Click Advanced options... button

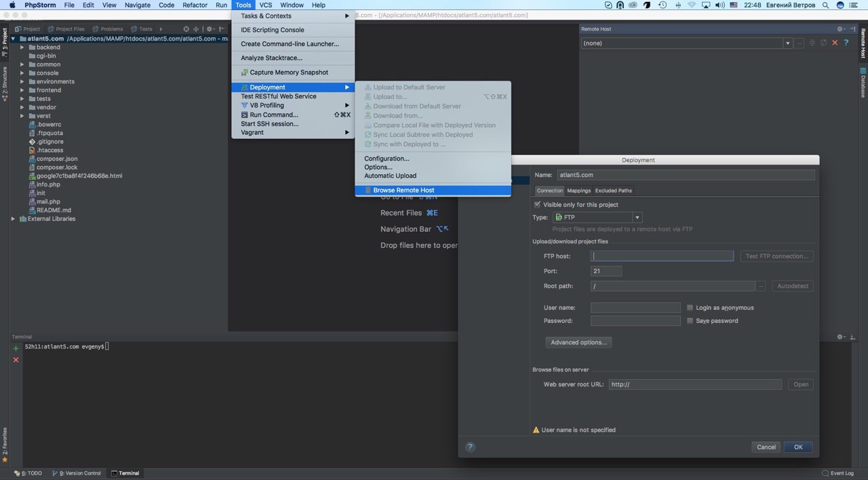(578, 342)
